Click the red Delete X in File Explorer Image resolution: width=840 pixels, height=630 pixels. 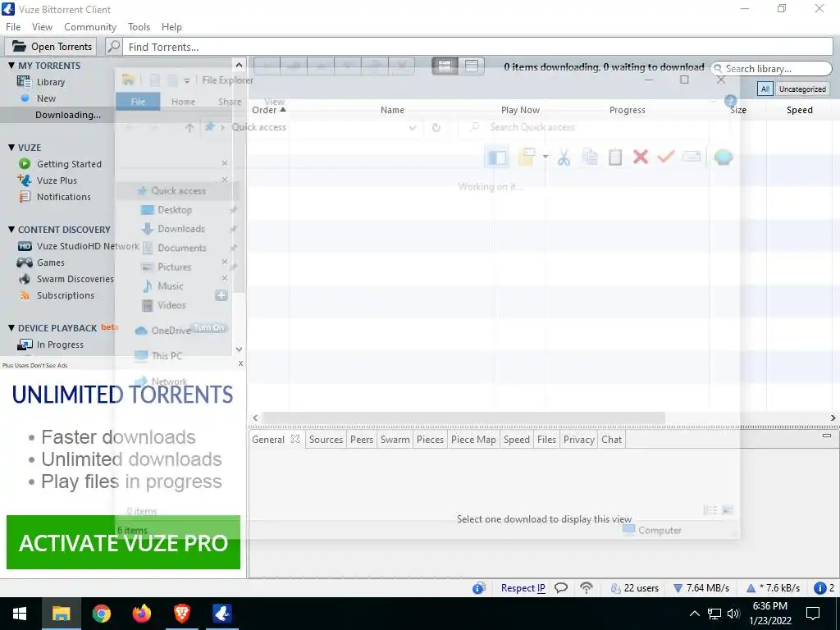[641, 157]
